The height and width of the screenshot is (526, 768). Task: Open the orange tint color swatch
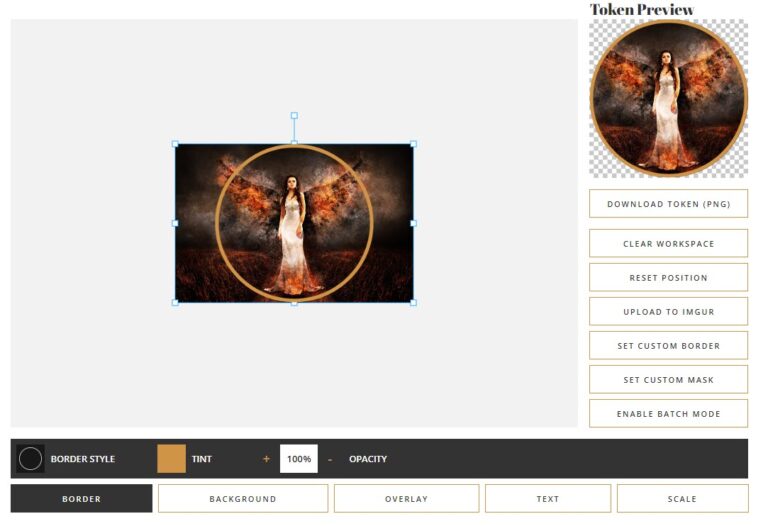171,459
